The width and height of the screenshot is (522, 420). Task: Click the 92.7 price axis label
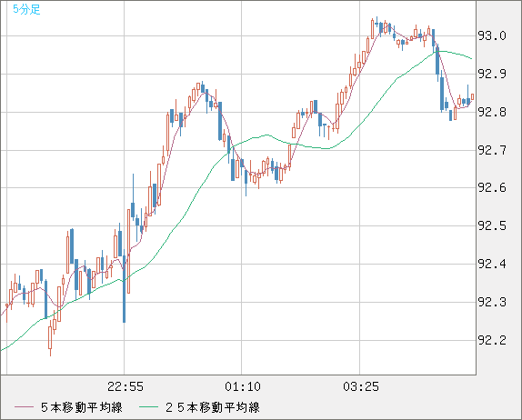(x=492, y=150)
